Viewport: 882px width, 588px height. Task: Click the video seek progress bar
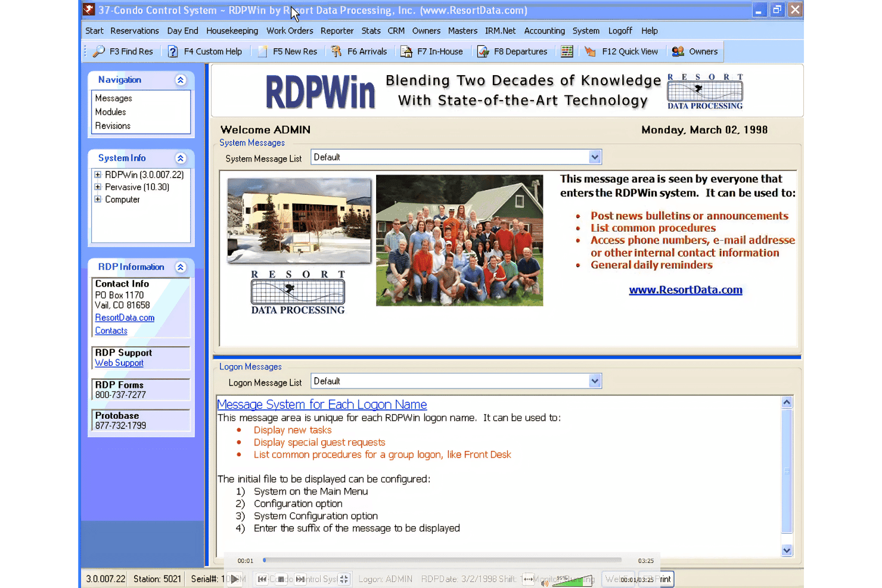pos(442,560)
